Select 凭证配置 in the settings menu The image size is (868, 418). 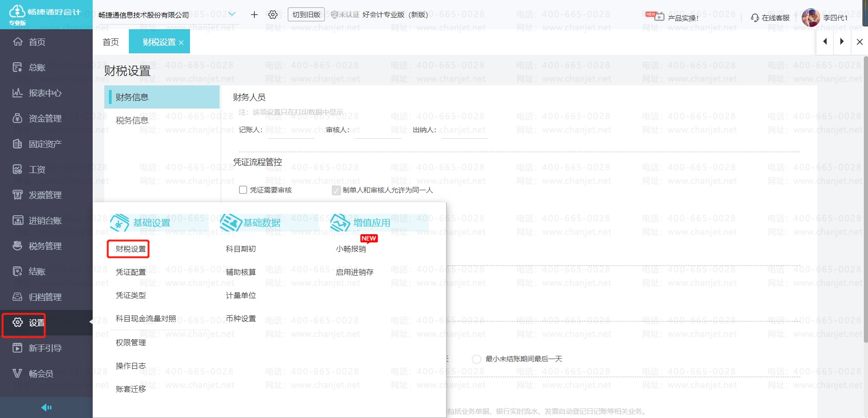131,272
